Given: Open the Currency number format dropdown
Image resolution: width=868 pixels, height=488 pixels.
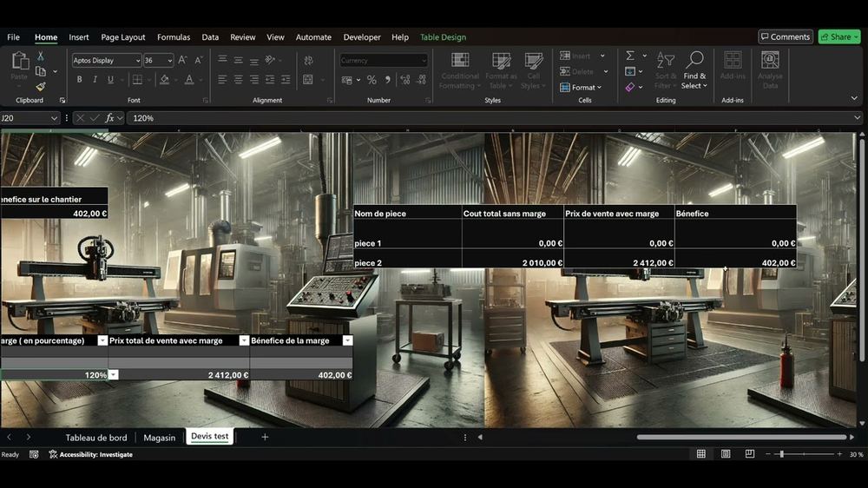Looking at the screenshot, I should click(x=424, y=61).
